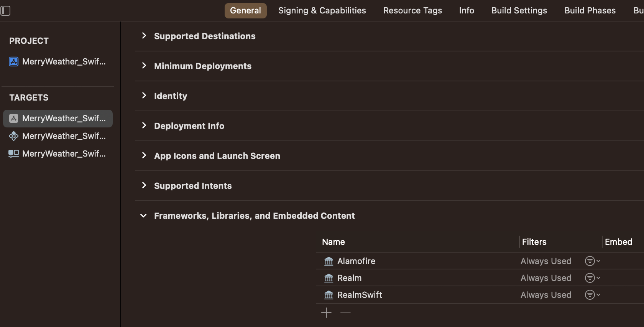Image resolution: width=644 pixels, height=327 pixels.
Task: Expand the Deployment Info section
Action: click(x=144, y=126)
